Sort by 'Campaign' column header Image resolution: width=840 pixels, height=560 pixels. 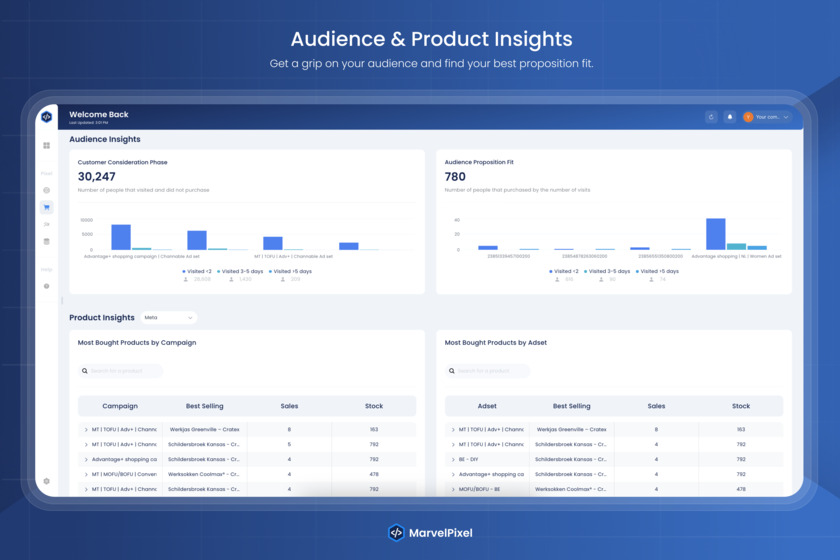click(x=120, y=406)
